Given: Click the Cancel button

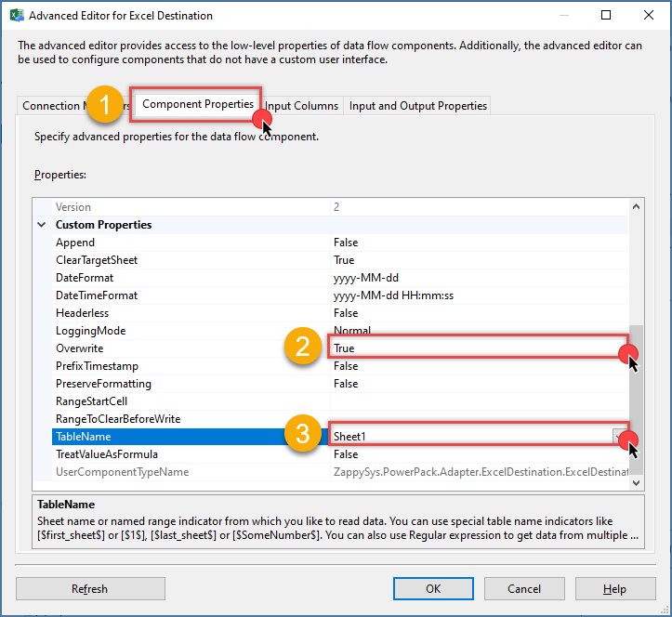Looking at the screenshot, I should click(x=524, y=588).
